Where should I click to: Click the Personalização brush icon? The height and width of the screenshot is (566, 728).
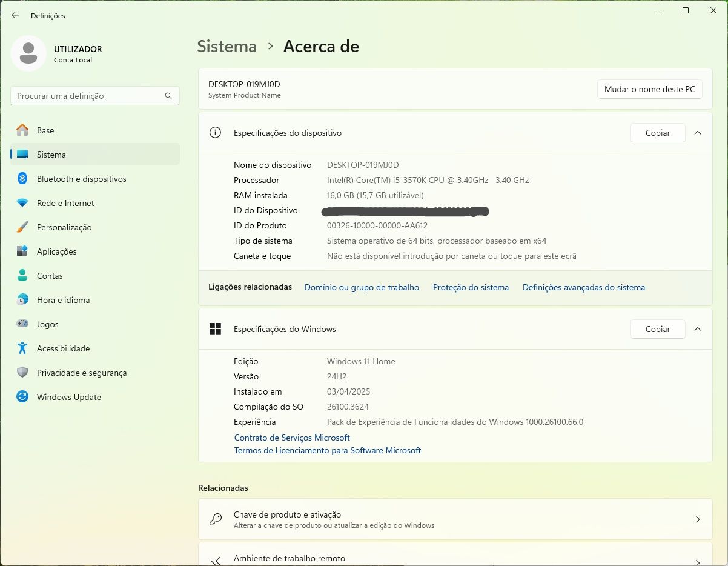(x=22, y=227)
